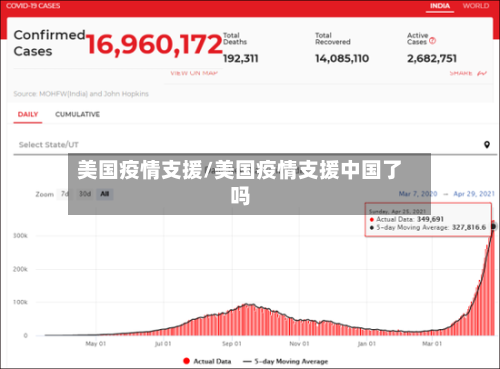The height and width of the screenshot is (369, 500).
Task: Click the location pin icon
Action: click(487, 145)
